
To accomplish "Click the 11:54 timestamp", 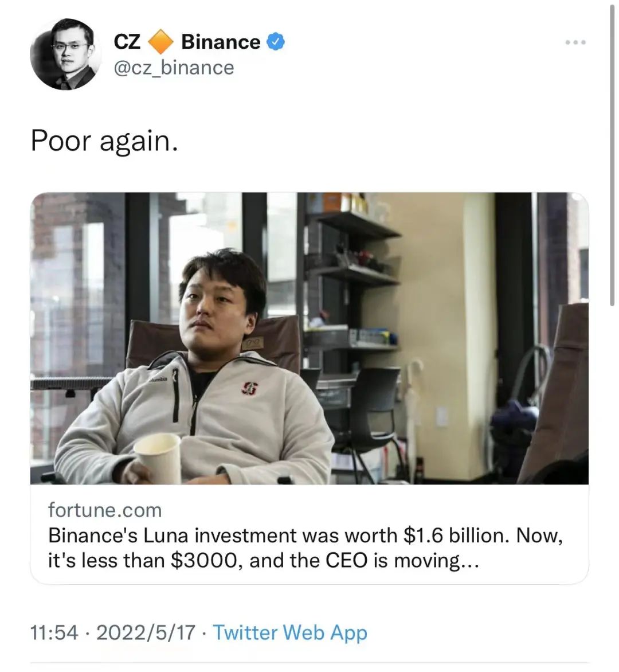I will [x=54, y=632].
